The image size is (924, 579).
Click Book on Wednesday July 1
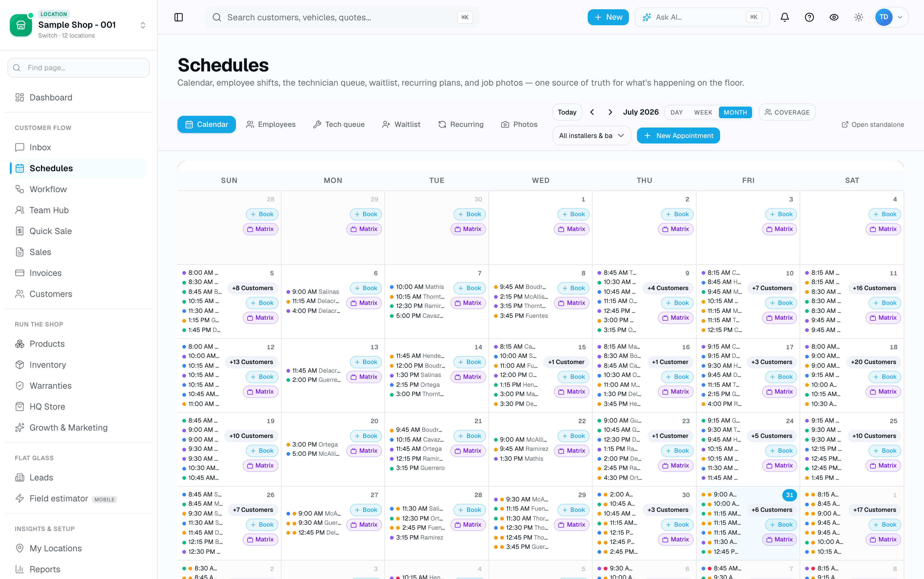573,214
